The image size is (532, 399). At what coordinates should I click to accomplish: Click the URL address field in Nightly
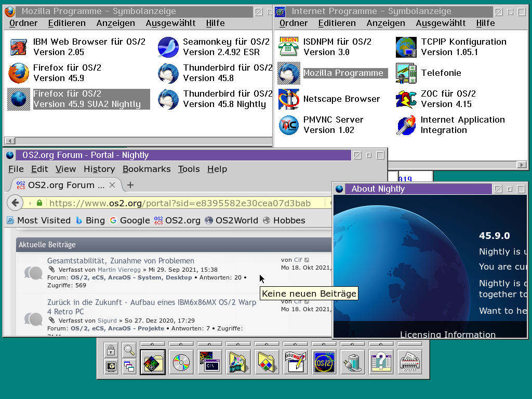(180, 203)
